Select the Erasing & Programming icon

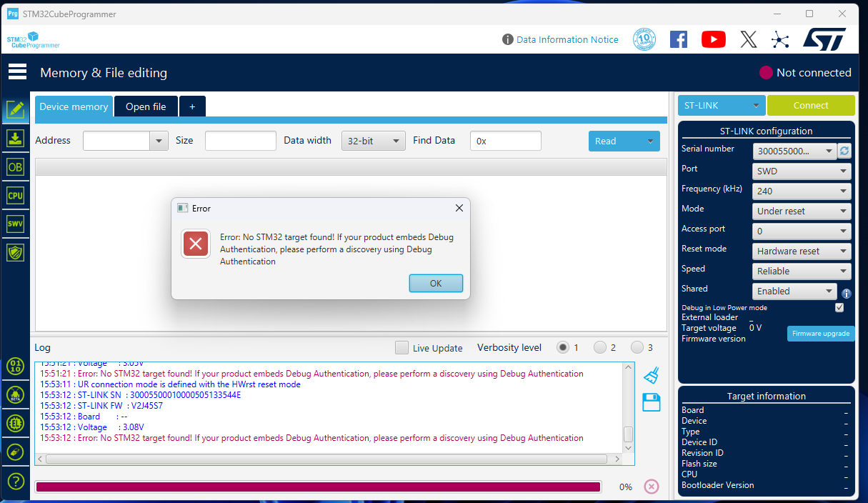point(16,138)
